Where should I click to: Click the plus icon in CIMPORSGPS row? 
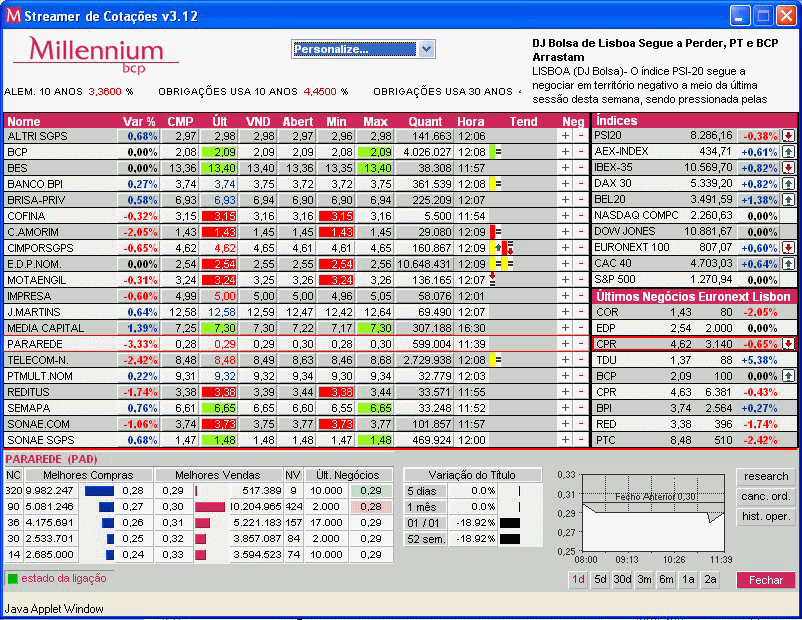565,248
